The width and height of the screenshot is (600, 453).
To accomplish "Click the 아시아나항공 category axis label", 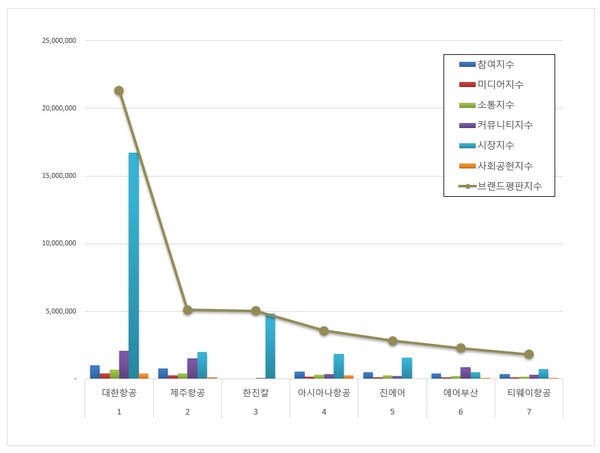I will click(324, 393).
